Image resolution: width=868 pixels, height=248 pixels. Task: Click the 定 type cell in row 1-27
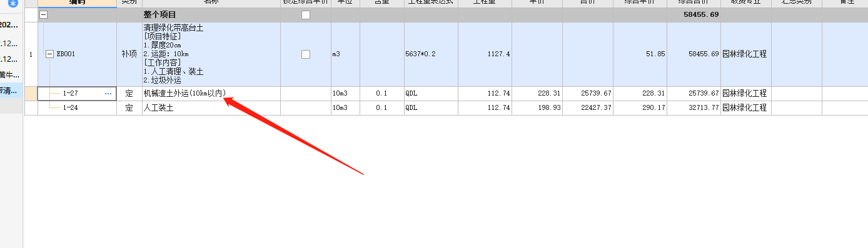(x=129, y=94)
